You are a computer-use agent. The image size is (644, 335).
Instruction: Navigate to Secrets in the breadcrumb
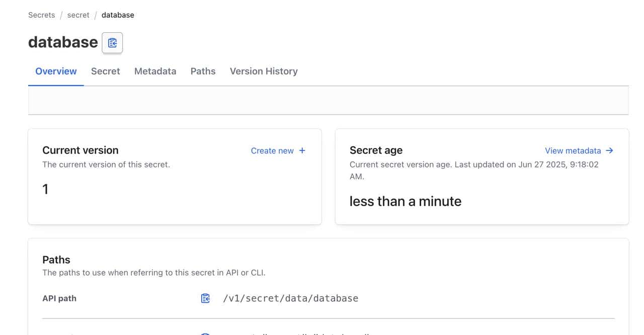coord(41,15)
